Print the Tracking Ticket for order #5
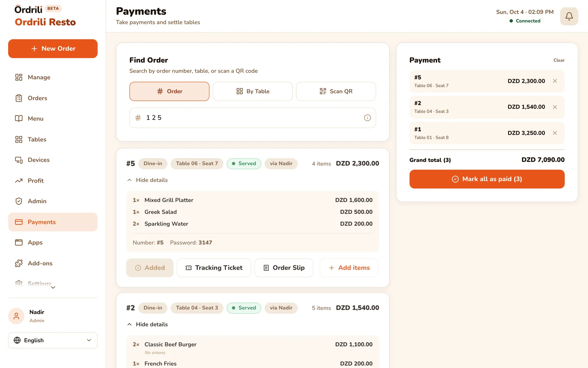The width and height of the screenshot is (588, 368). (214, 268)
